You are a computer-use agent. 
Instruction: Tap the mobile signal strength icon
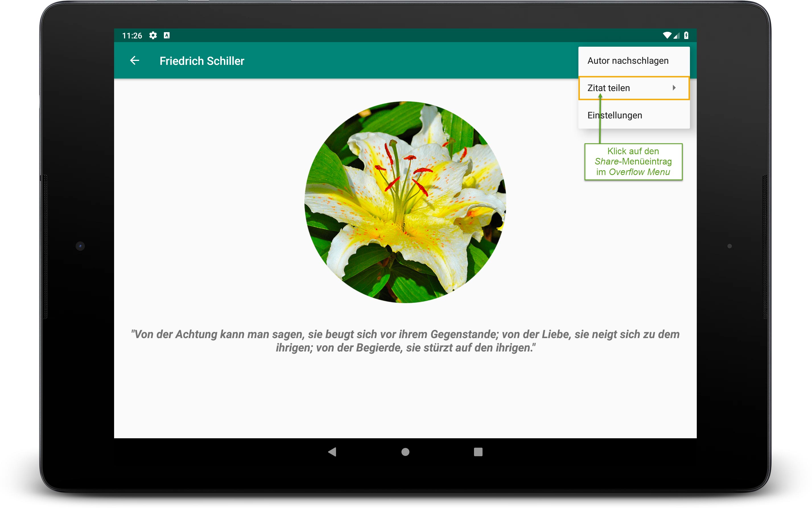676,35
